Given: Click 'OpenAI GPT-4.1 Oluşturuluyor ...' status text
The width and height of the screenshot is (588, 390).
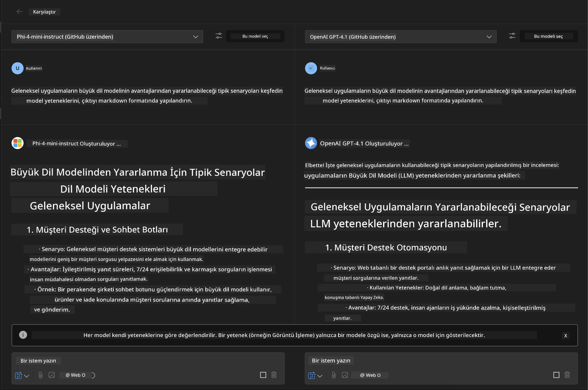Looking at the screenshot, I should click(364, 144).
